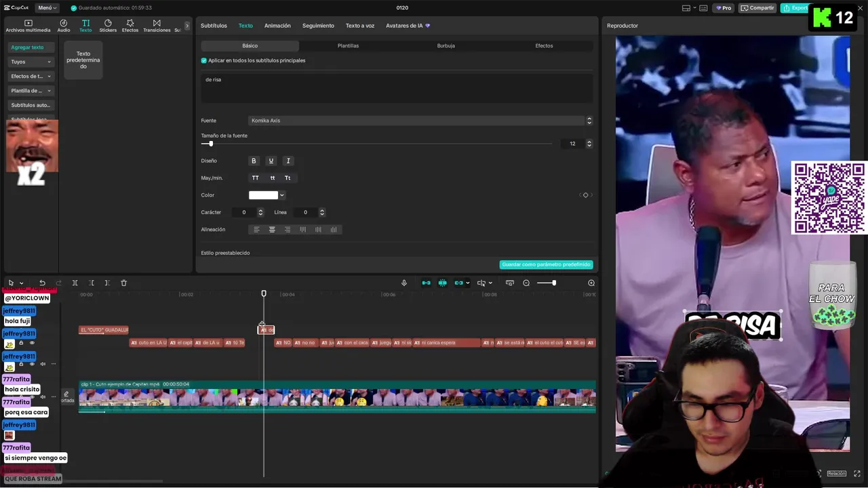Image resolution: width=868 pixels, height=488 pixels.
Task: Click the white text color swatch
Action: [263, 195]
